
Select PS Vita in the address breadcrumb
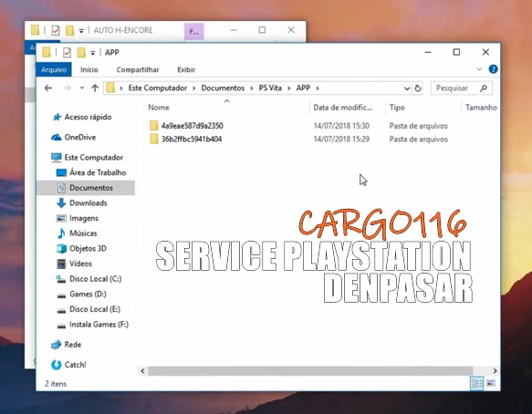point(270,88)
